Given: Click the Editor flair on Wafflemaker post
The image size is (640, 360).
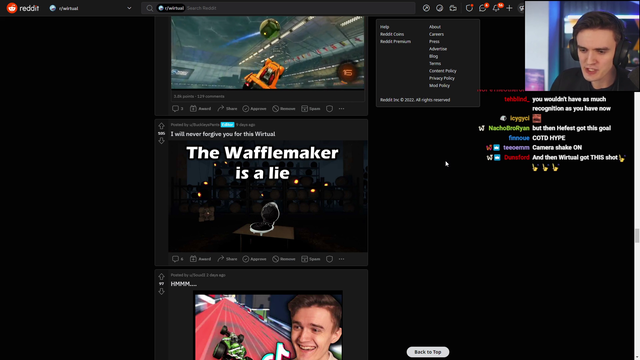Looking at the screenshot, I should [x=227, y=125].
